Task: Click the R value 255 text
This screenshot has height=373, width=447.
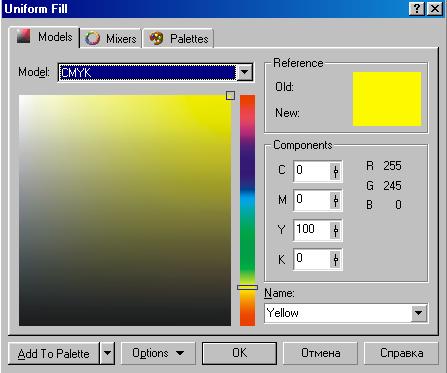Action: click(392, 166)
